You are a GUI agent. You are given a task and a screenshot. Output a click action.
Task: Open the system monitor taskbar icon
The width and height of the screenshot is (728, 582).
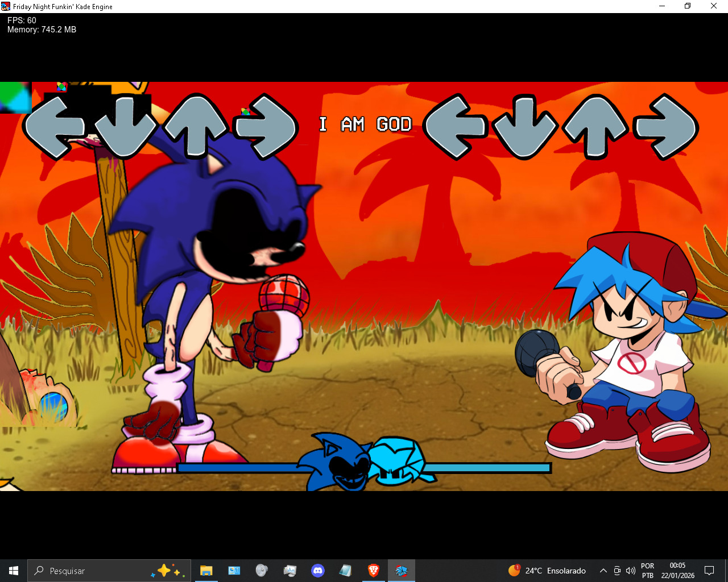tap(289, 571)
